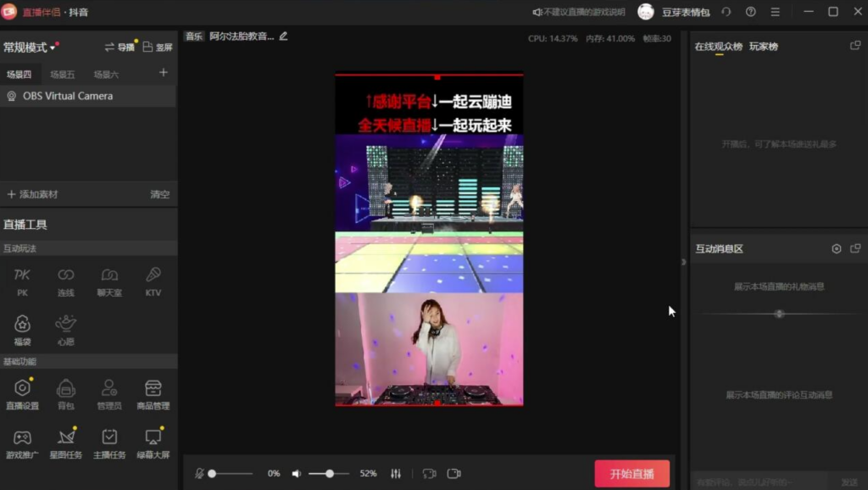Viewport: 868px width, 490px height.
Task: Click the screen rotate icon in bottom bar
Action: (429, 473)
